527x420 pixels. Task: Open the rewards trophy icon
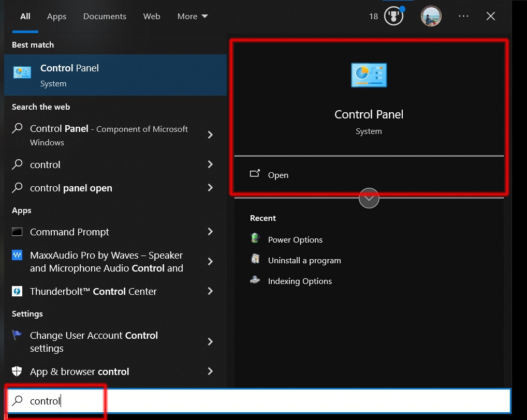coord(394,16)
